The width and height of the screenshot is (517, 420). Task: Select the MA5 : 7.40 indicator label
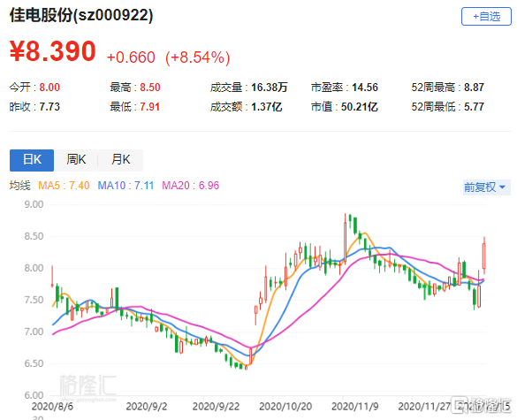pos(64,186)
